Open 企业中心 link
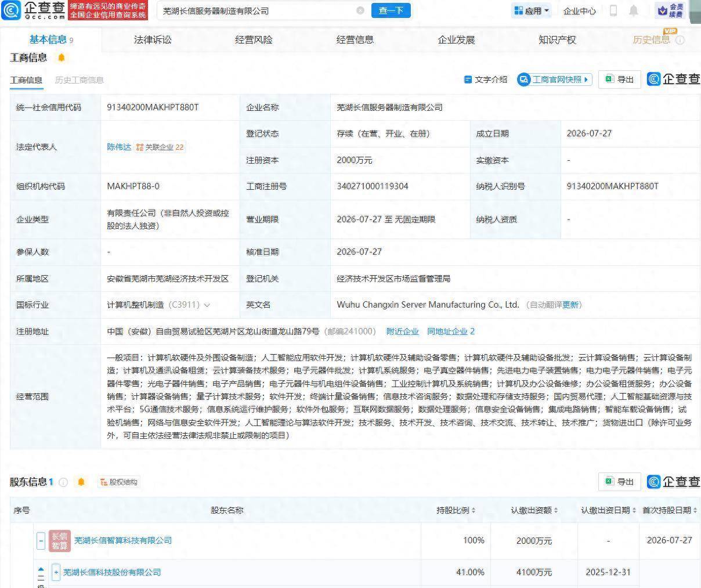 coord(580,10)
